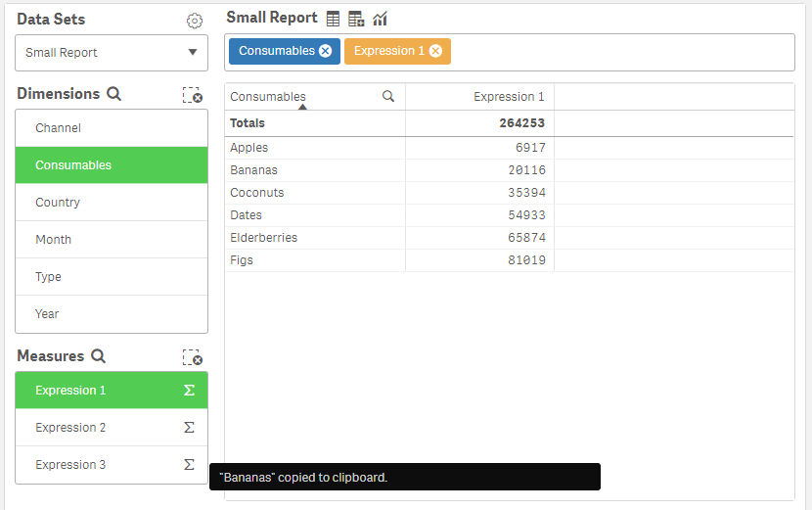This screenshot has height=510, width=812.
Task: Select the Country dimension
Action: coord(112,203)
